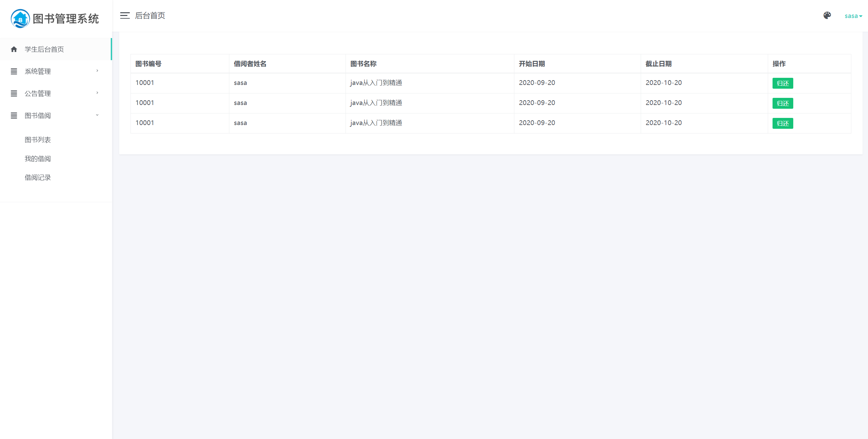The height and width of the screenshot is (439, 868).
Task: Collapse the 图书借阅 chevron arrow
Action: [x=97, y=115]
